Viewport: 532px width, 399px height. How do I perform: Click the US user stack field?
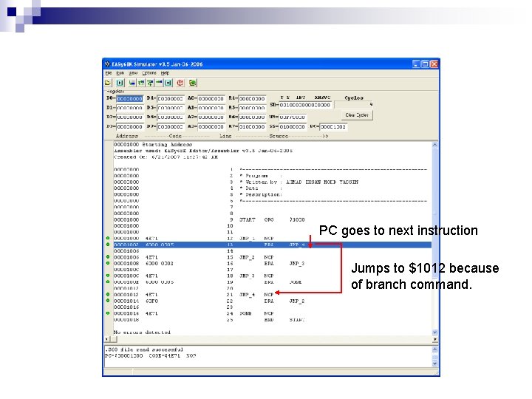(293, 117)
